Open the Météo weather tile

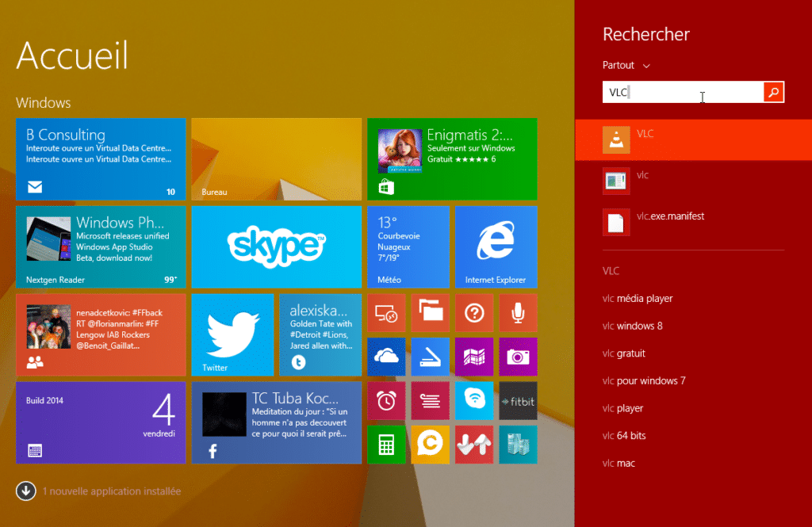408,247
